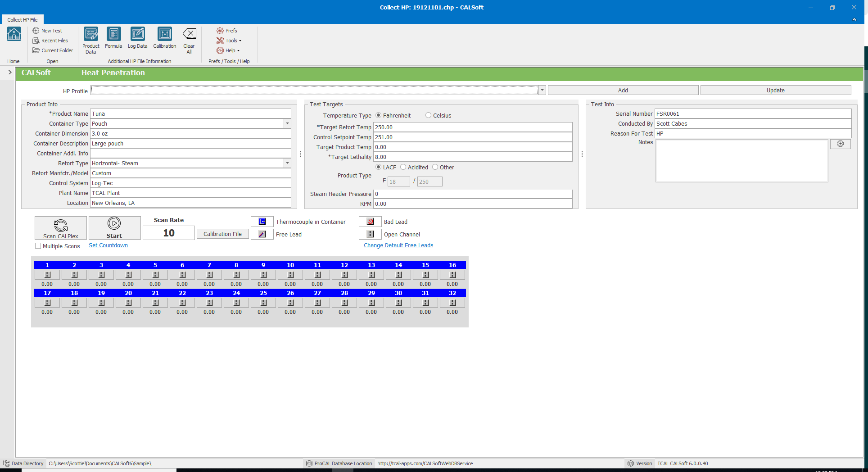Open the Home icon in the ribbon
The width and height of the screenshot is (868, 472).
tap(14, 34)
